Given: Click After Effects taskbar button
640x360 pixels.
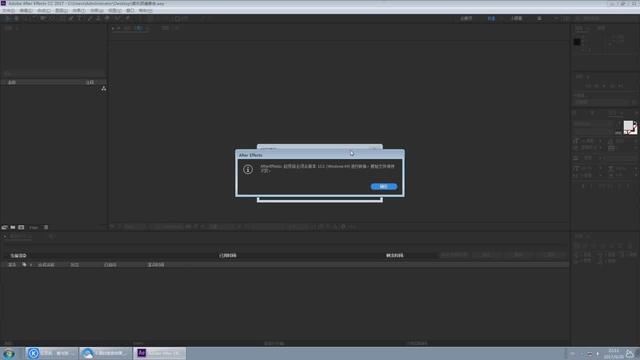Looking at the screenshot, I should coord(160,353).
